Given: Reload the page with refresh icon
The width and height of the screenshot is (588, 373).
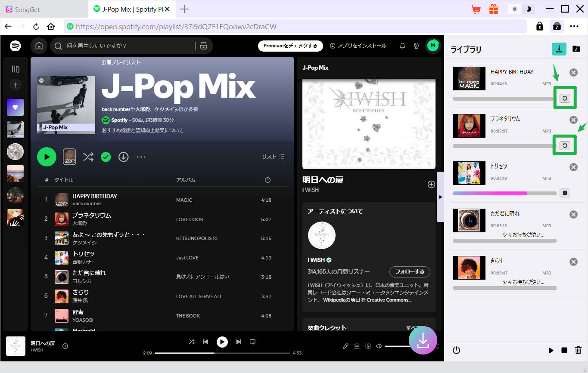Looking at the screenshot, I should (x=36, y=26).
